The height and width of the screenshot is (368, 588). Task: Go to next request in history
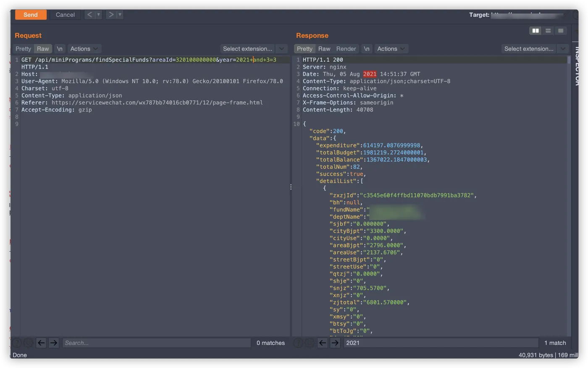[111, 15]
